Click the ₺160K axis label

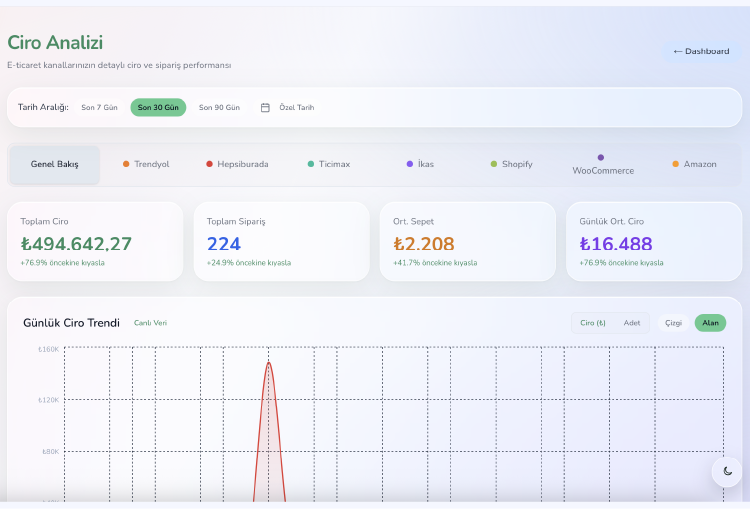point(49,349)
